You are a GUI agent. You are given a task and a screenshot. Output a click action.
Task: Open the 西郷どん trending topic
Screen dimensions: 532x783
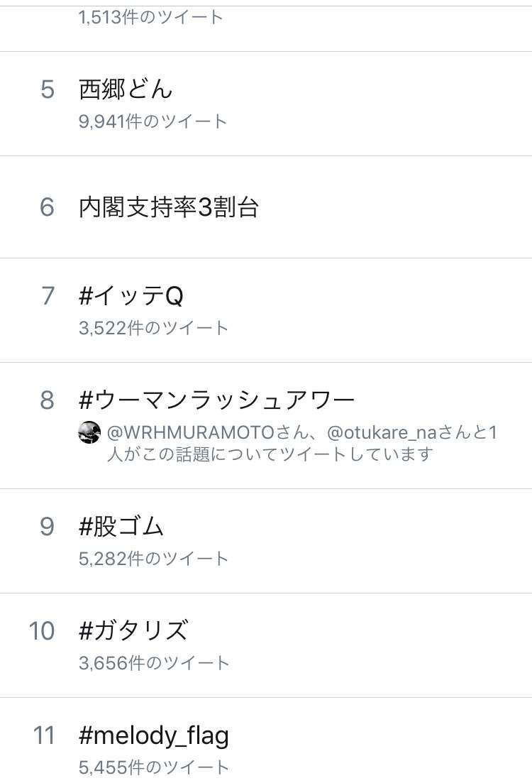tap(126, 90)
